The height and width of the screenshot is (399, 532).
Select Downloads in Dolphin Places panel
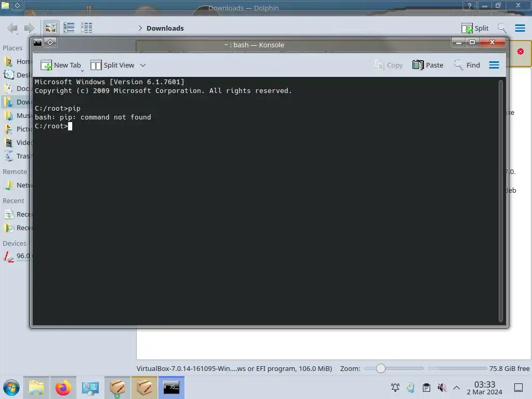(17, 102)
